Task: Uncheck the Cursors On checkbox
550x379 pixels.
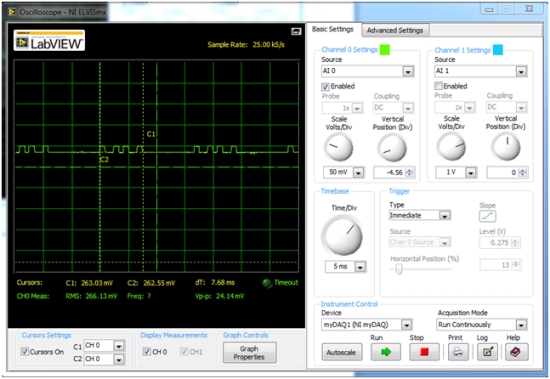Action: 25,352
